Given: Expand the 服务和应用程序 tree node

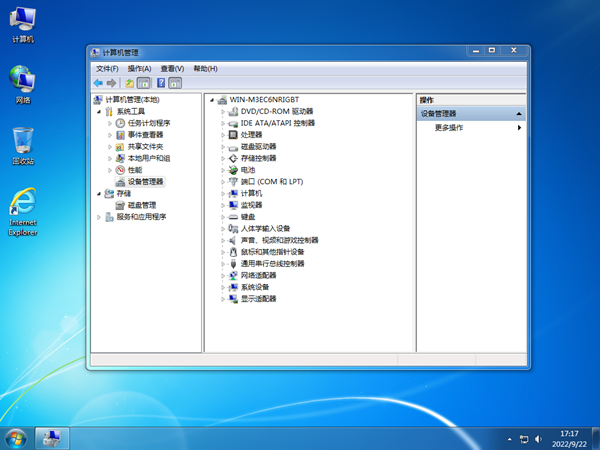Looking at the screenshot, I should [99, 217].
